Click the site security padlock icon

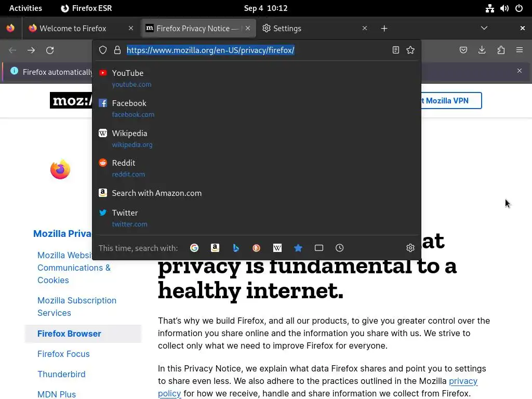tap(117, 50)
